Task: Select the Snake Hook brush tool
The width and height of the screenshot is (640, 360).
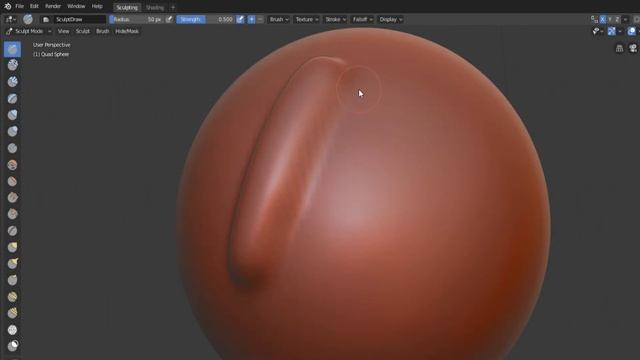Action: pyautogui.click(x=12, y=264)
